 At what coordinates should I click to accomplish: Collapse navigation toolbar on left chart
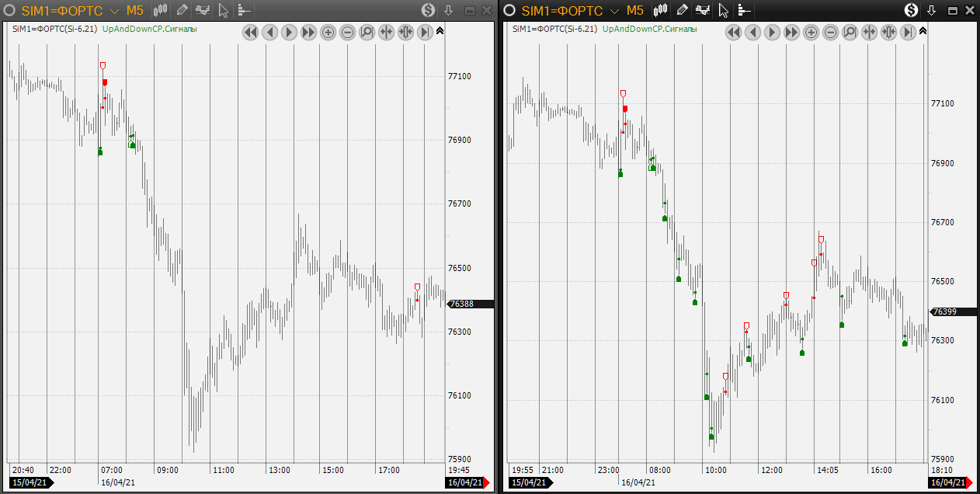coord(440,31)
